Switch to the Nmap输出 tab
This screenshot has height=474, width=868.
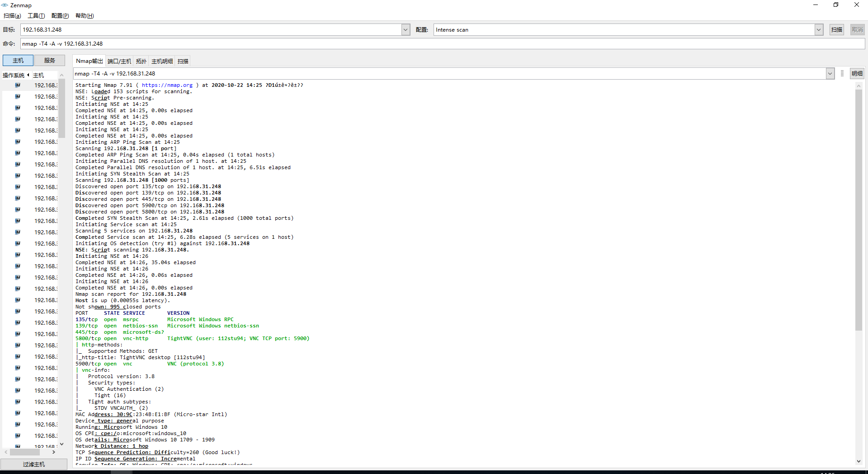click(x=90, y=61)
